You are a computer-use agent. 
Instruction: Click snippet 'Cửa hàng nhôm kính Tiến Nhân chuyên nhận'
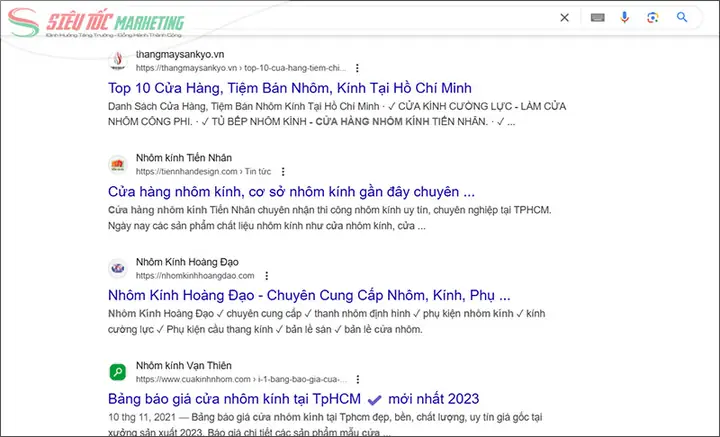330,218
